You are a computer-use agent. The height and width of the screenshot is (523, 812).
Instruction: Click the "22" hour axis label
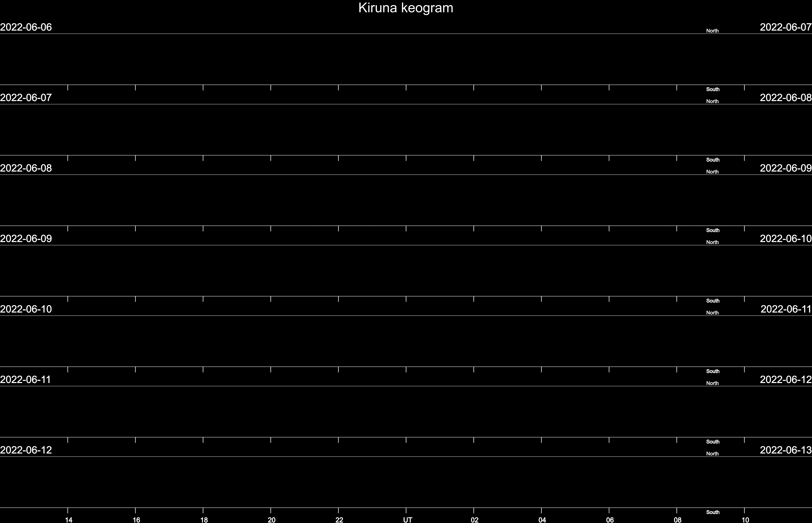click(x=339, y=520)
